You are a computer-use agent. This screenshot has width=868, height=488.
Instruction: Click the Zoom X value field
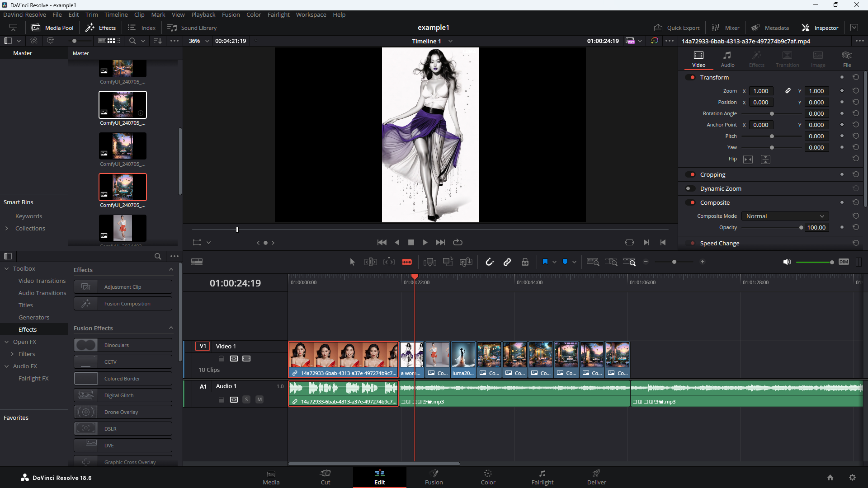(x=761, y=91)
